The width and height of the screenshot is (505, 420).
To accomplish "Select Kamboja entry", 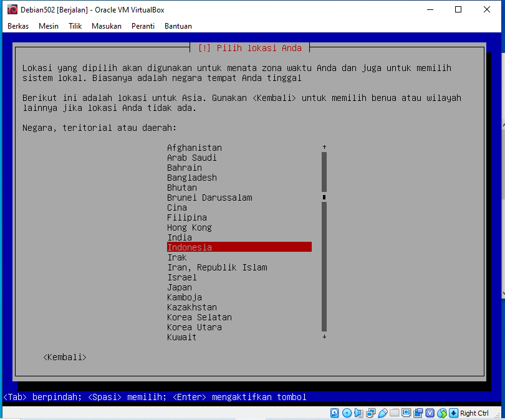I will 239,297.
